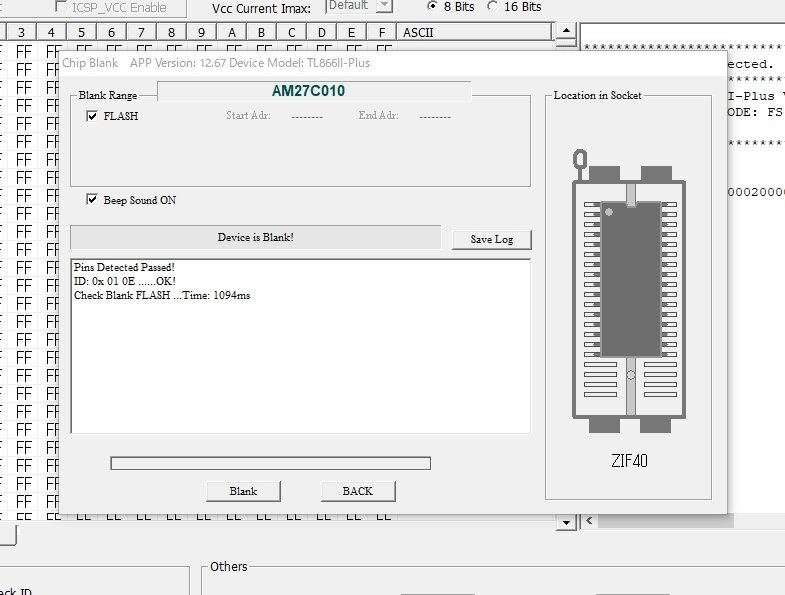Image resolution: width=785 pixels, height=595 pixels.
Task: Click the BACK button
Action: (357, 491)
